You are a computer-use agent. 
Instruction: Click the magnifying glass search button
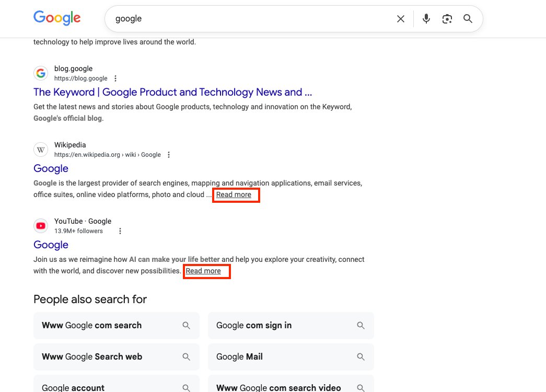point(468,19)
